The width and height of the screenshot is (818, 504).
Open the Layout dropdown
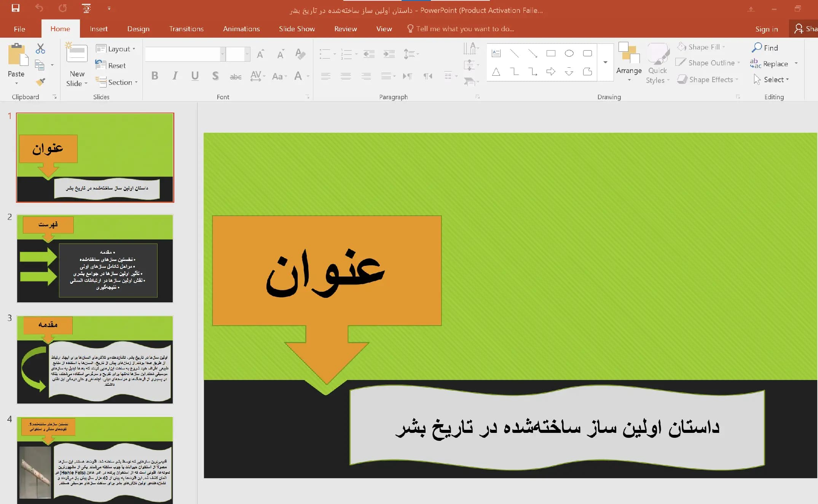coord(116,49)
